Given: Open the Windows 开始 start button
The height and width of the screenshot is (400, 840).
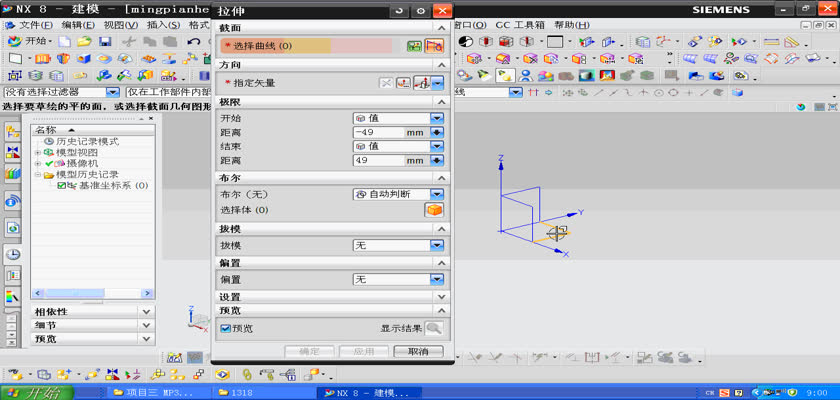Looking at the screenshot, I should click(x=36, y=393).
